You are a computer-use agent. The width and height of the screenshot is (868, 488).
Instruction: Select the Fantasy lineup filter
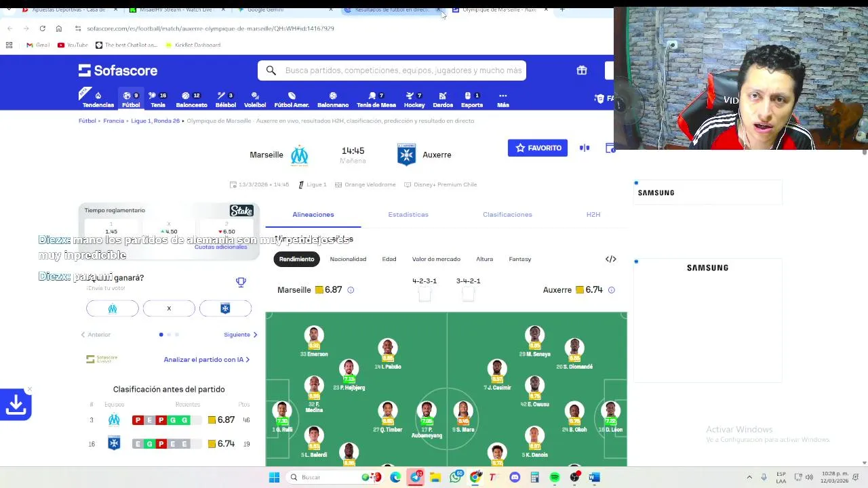(x=520, y=259)
